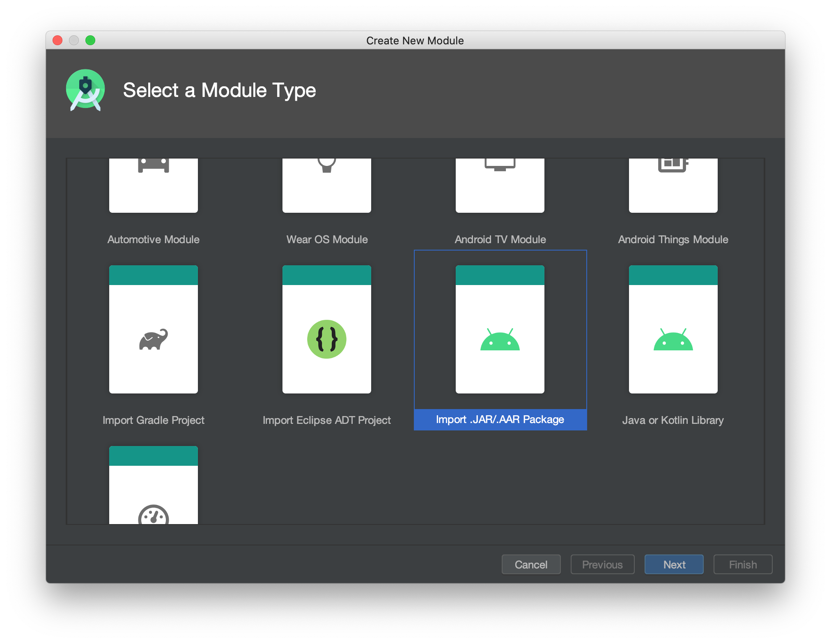
Task: Click the 'Automotive Module' label
Action: pyautogui.click(x=153, y=239)
